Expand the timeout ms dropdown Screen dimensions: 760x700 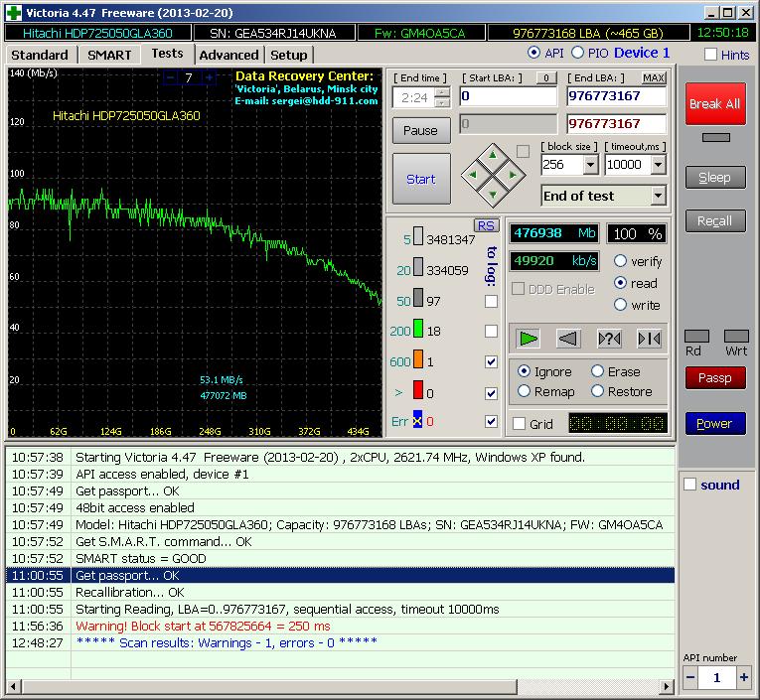coord(657,165)
